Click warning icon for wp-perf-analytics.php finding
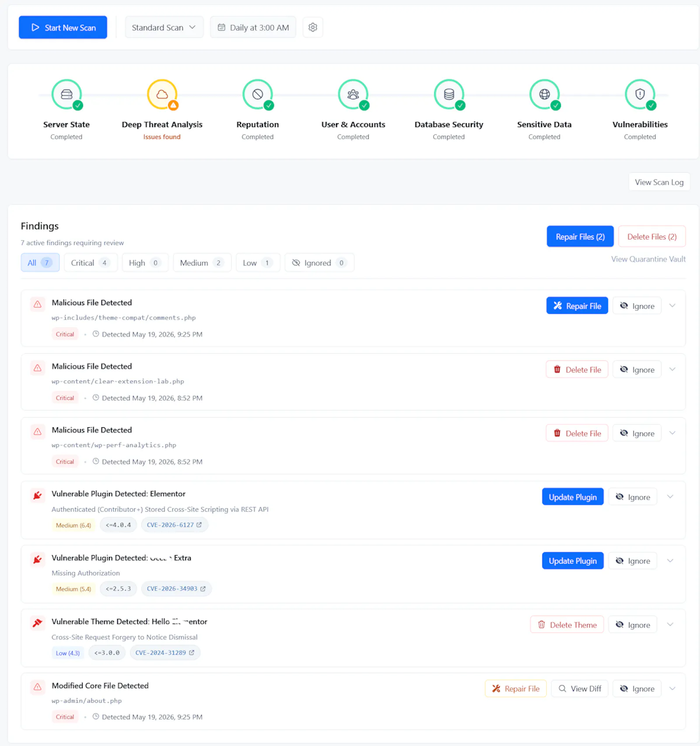 [38, 431]
